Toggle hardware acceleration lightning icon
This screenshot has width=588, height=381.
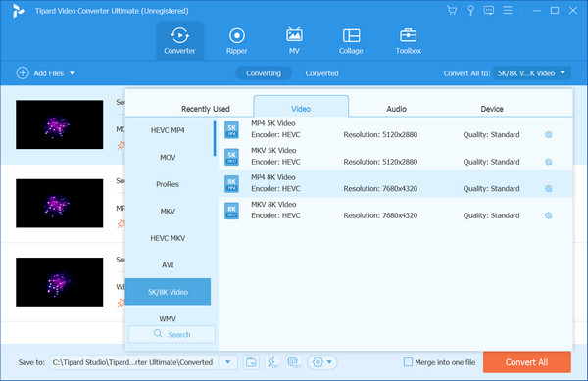click(x=272, y=362)
